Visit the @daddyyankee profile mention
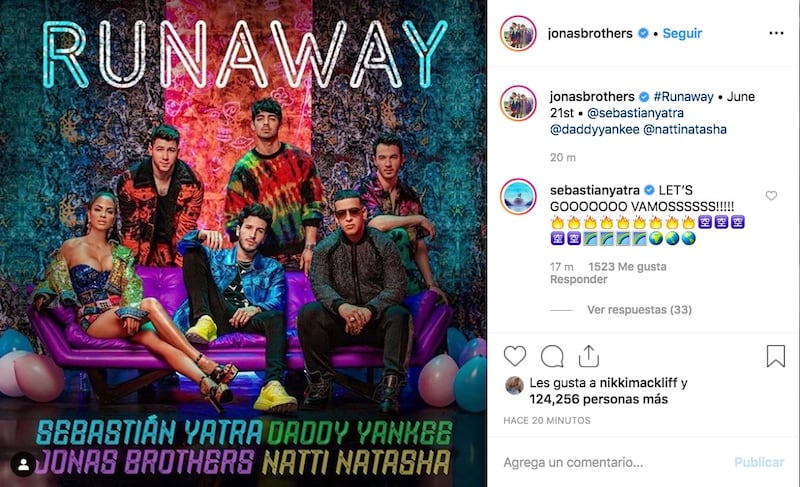800x487 pixels. click(x=594, y=130)
